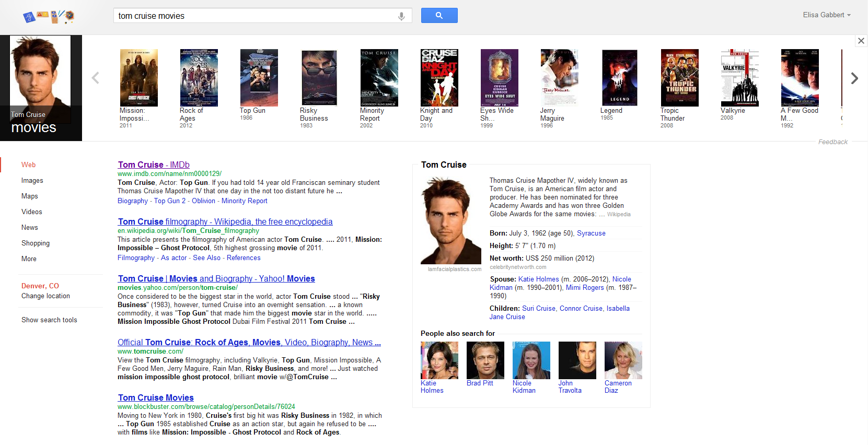Open Rock of Ages movie poster

199,78
